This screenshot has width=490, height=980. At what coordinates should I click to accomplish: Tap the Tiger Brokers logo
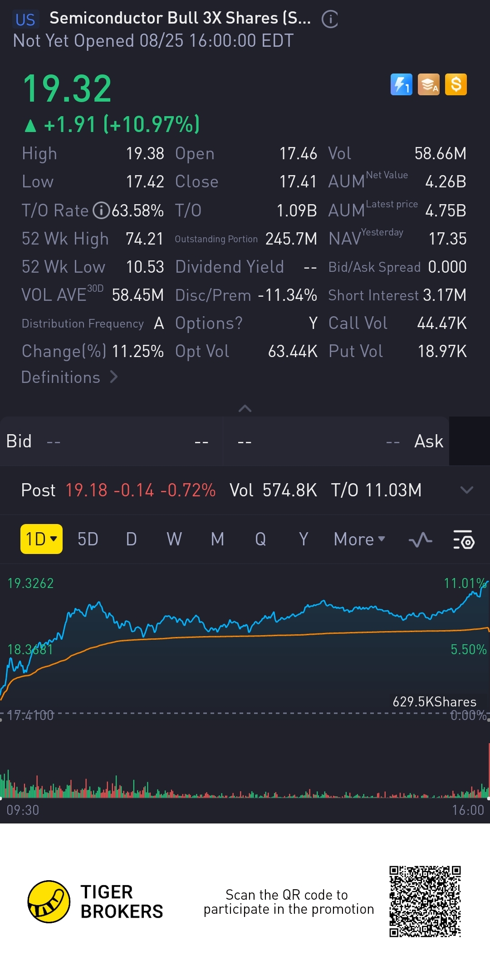(49, 902)
